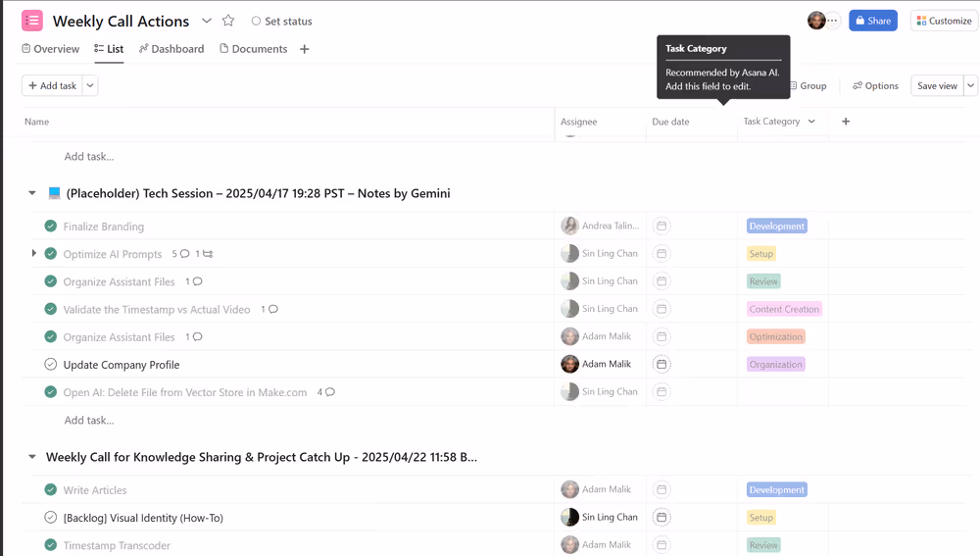Toggle completion of Optimize AI Prompts
980x556 pixels.
tap(51, 253)
